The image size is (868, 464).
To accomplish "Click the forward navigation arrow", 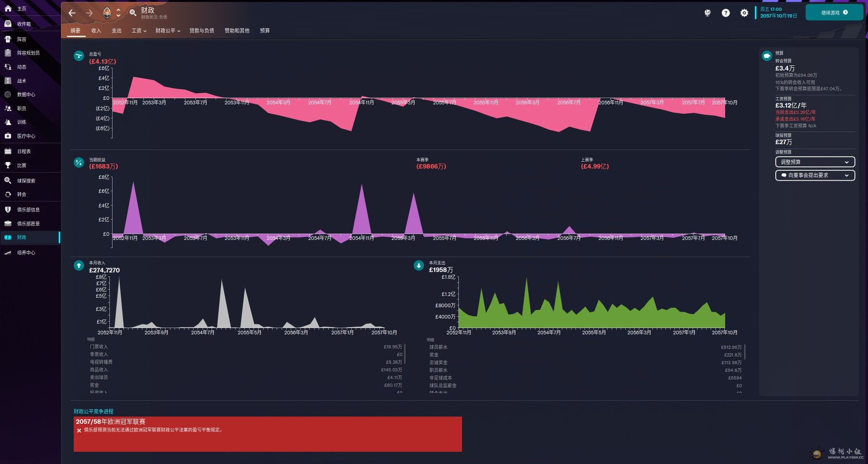I will click(89, 13).
